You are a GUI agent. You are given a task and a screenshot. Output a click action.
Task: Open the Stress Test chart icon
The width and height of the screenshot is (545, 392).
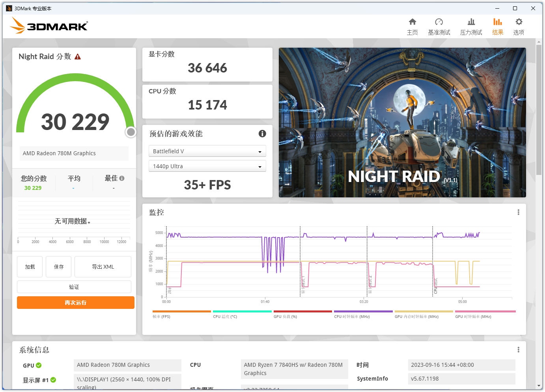[471, 22]
